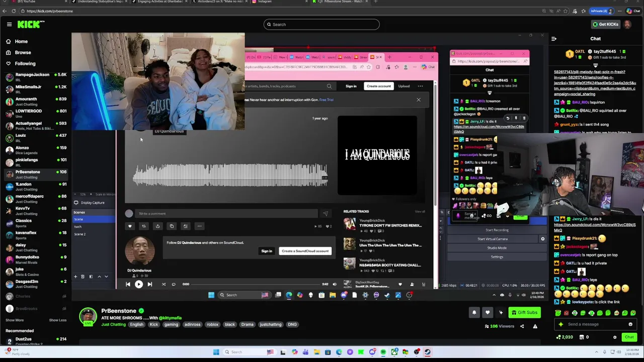The image size is (644, 362).
Task: Open Settings in OBS controls
Action: coord(497,257)
